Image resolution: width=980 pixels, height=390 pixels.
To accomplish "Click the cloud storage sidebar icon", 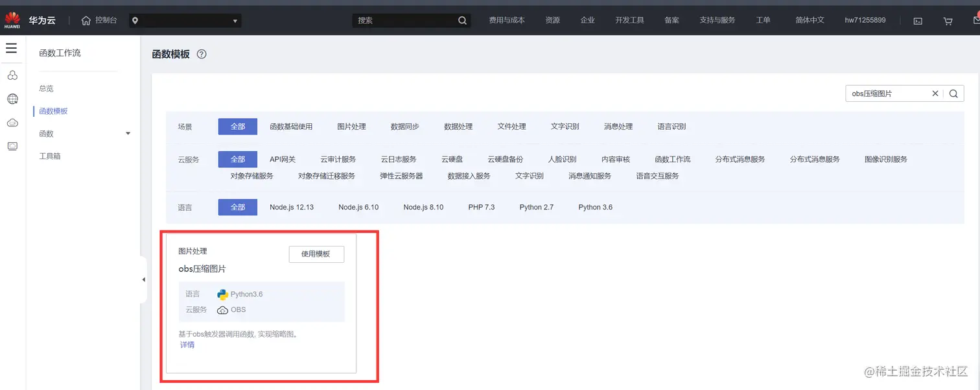I will click(x=12, y=123).
